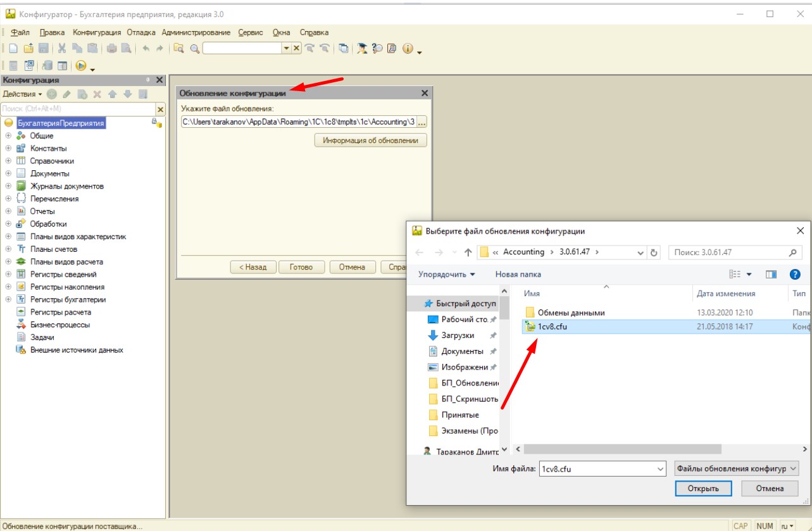Viewport: 812px width, 531px height.
Task: Click the Новая папка button
Action: point(518,274)
